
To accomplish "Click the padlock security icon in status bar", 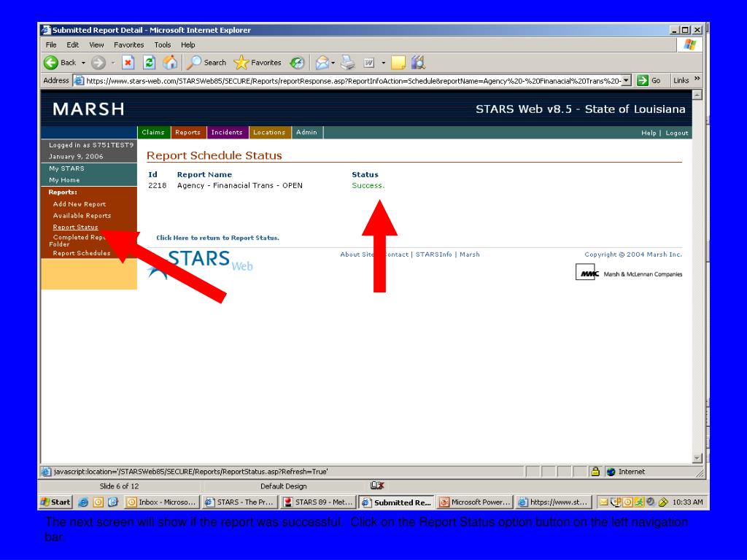I will click(595, 472).
